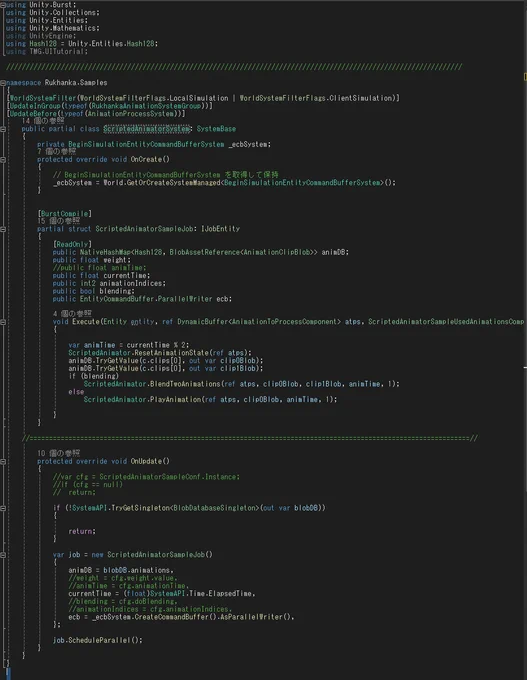Click BlendTwoAnimations method call

185,384
